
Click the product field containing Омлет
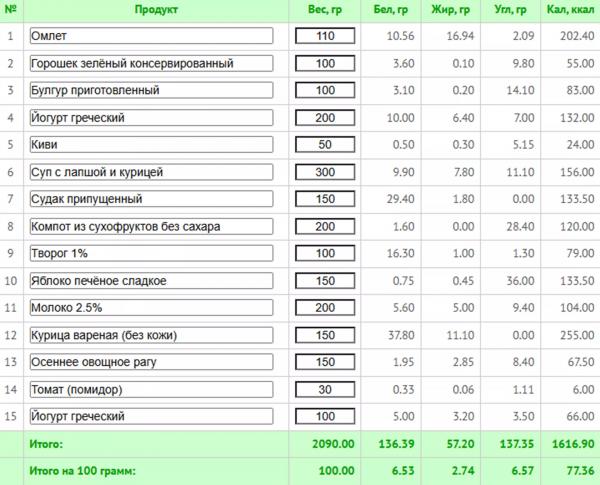[x=152, y=36]
